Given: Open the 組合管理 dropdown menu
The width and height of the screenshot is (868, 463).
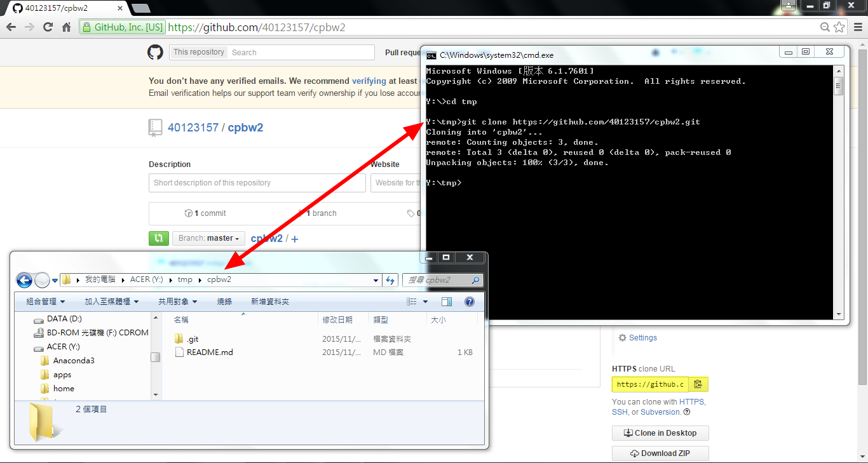Looking at the screenshot, I should 45,302.
